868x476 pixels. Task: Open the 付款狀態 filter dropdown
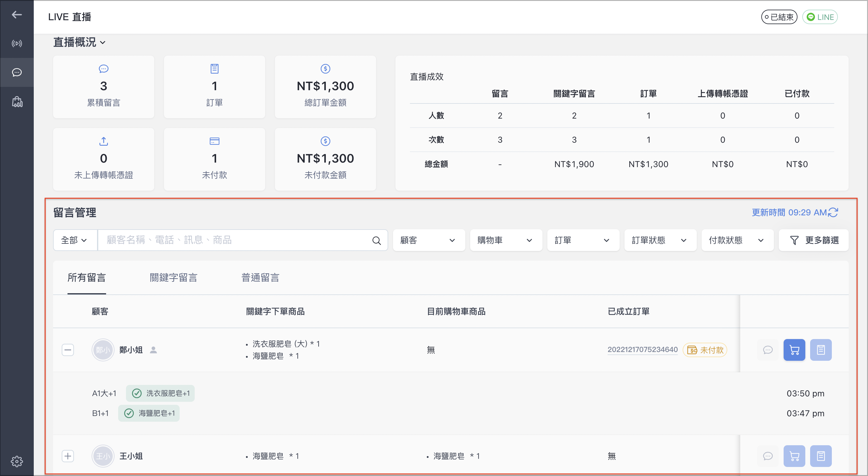[737, 240]
